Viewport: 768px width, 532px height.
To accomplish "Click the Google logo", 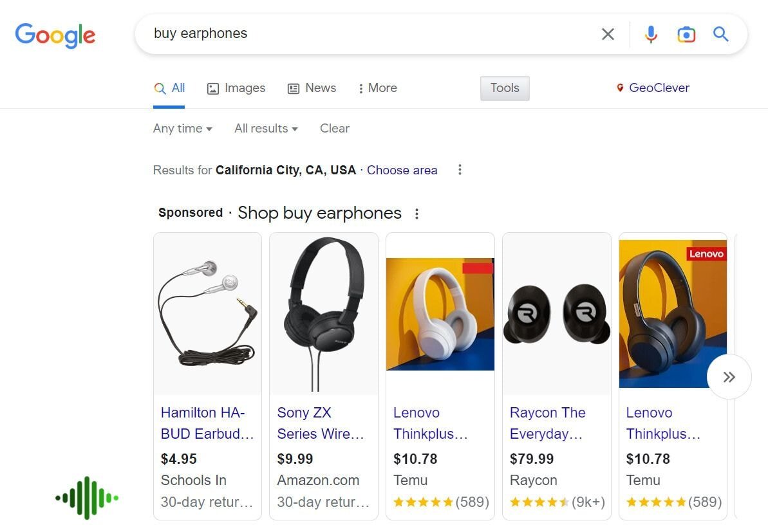I will click(55, 35).
